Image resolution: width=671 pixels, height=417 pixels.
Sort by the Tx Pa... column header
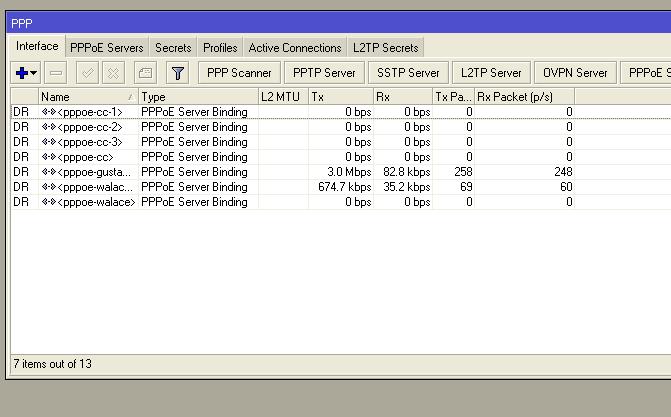click(453, 97)
